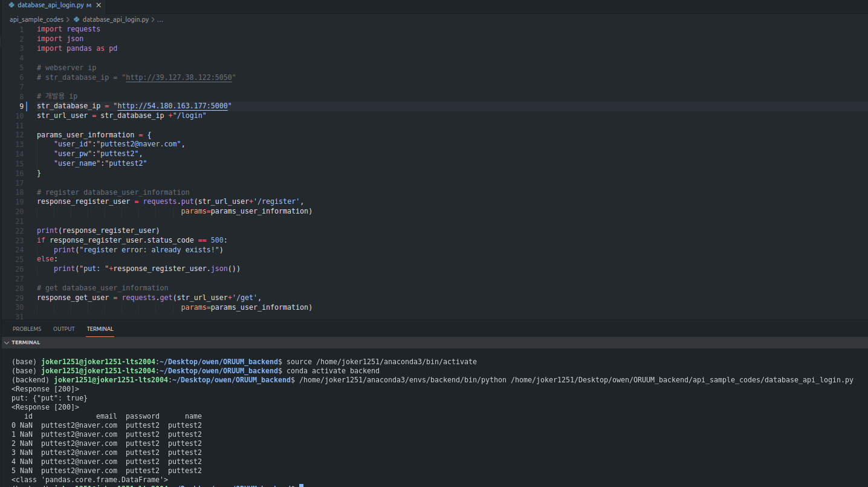Open the database_api_login.py breadcrumb item
Screen dimensions: 868x487
coord(115,19)
